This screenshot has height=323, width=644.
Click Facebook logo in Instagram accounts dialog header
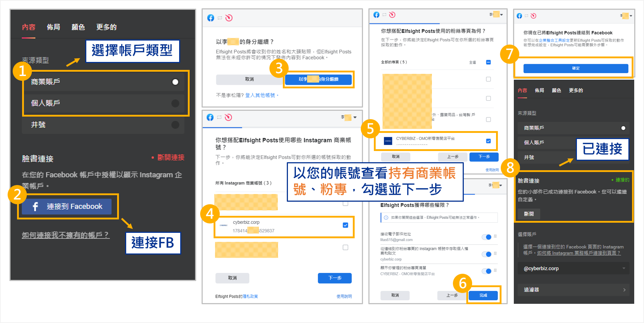210,117
